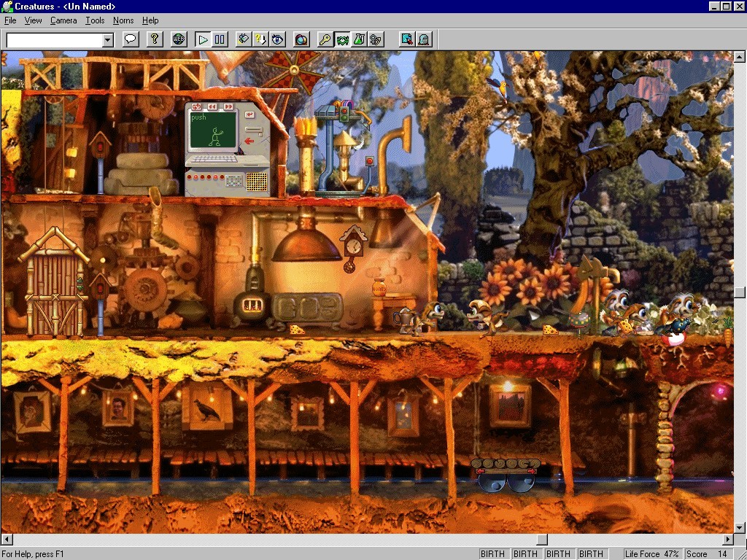Image resolution: width=747 pixels, height=560 pixels.
Task: Open the hatchery egg tag icon
Action: (x=244, y=39)
